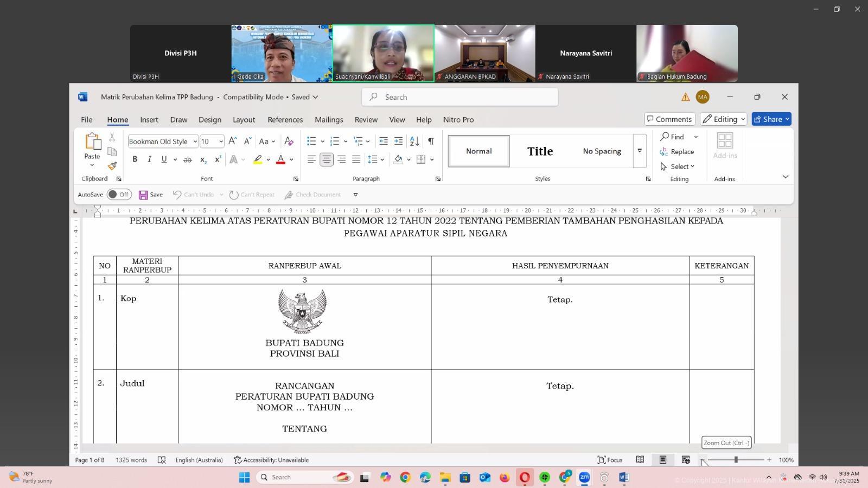
Task: Expand the font size dropdown
Action: pyautogui.click(x=221, y=142)
